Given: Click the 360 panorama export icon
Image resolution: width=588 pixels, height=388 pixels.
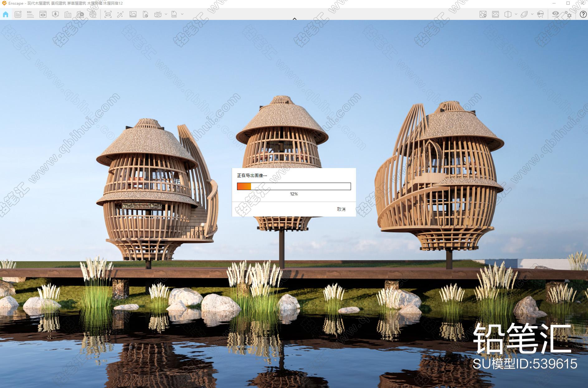Looking at the screenshot, I should tap(158, 14).
